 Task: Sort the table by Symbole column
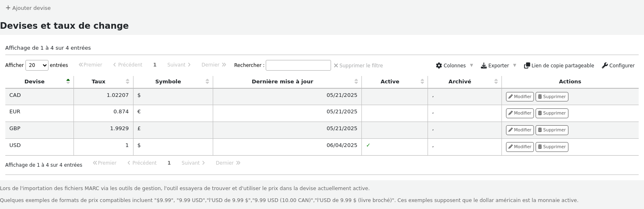pyautogui.click(x=173, y=82)
